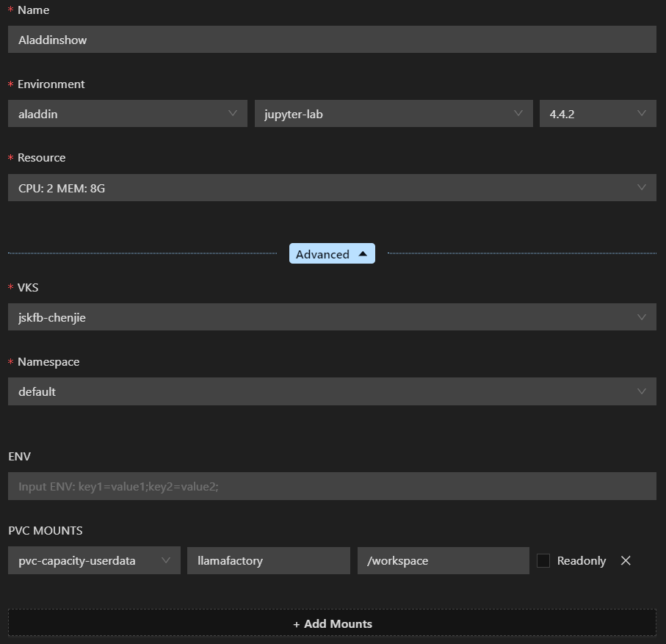Remove the PVC mount with X icon
Viewport: 666px width, 644px height.
coord(626,560)
